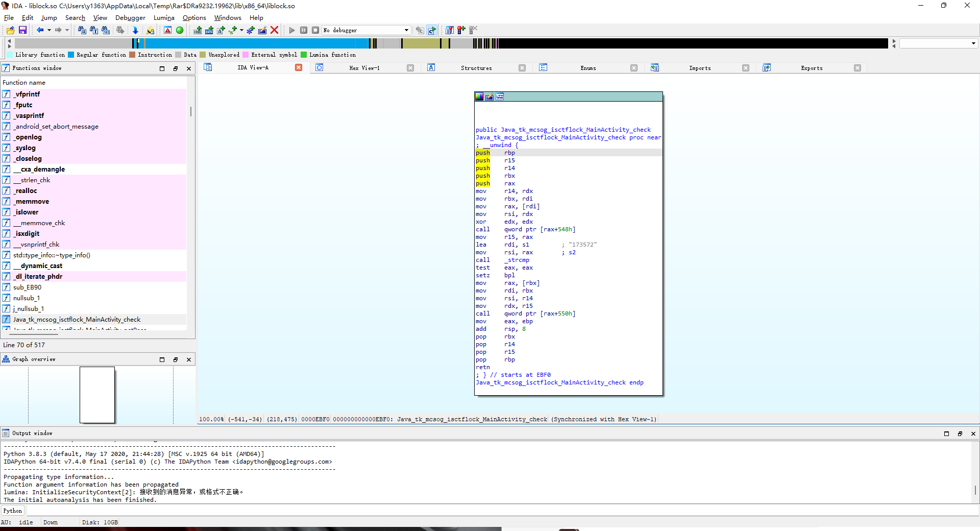Click the edit node icon in graph header
Image resolution: width=980 pixels, height=531 pixels.
click(489, 96)
